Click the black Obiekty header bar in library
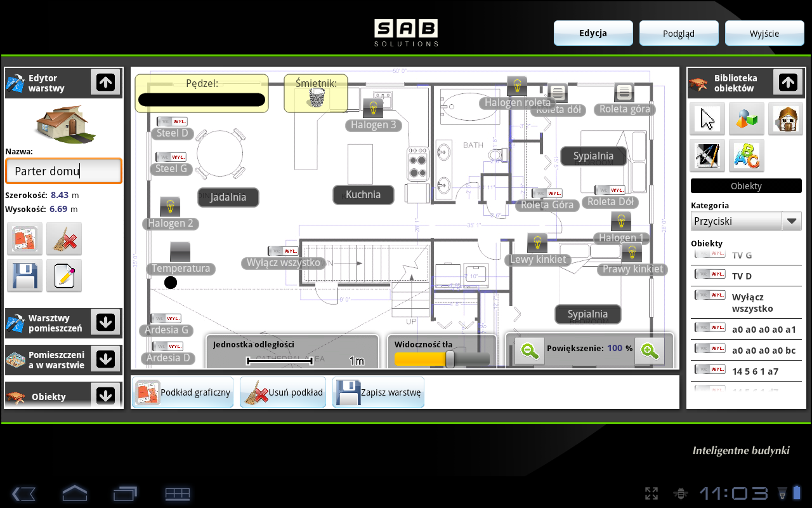 point(746,186)
